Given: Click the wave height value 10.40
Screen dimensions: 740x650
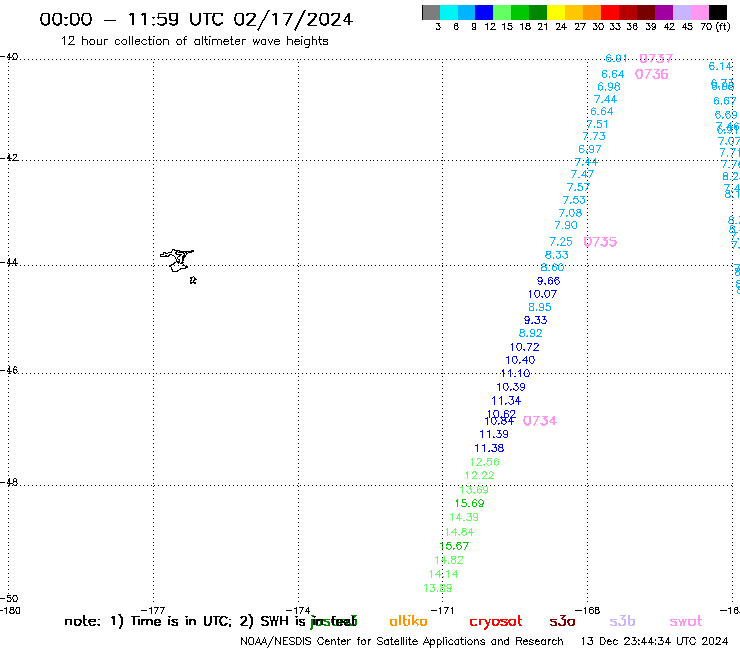Looking at the screenshot, I should point(520,360).
